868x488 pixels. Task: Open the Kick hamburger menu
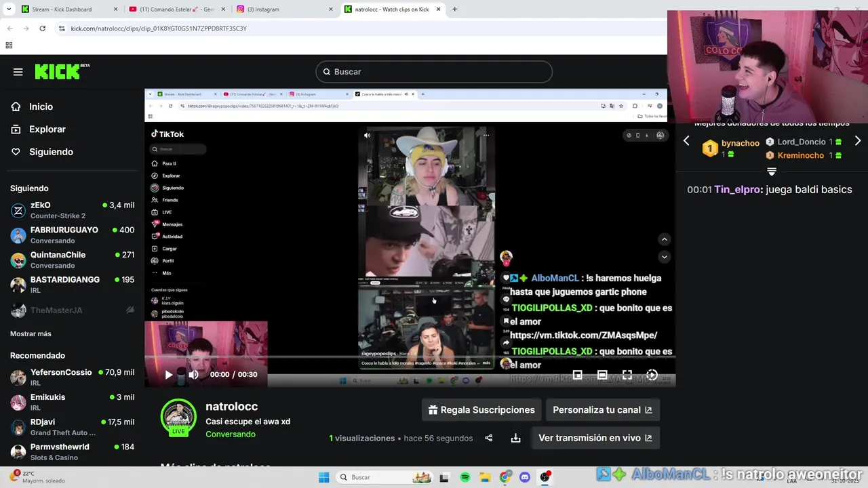[x=18, y=72]
